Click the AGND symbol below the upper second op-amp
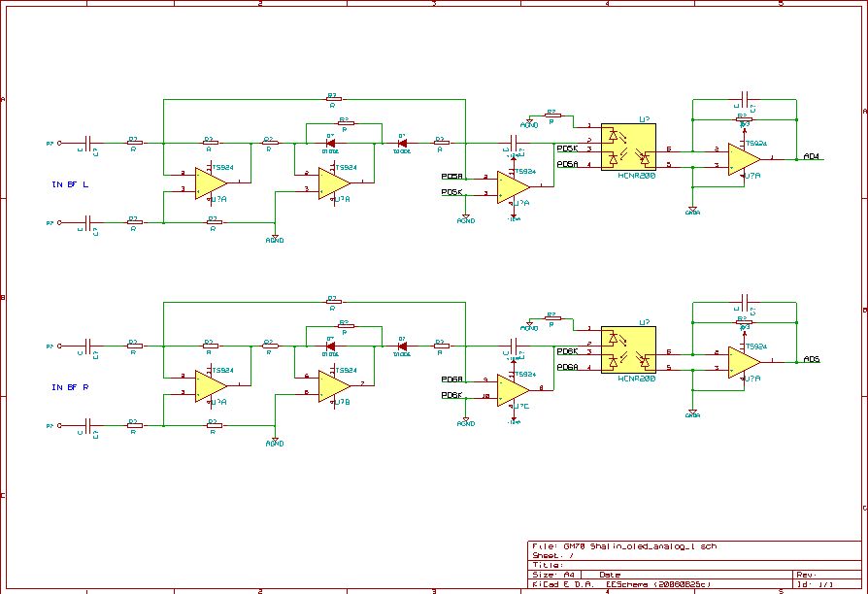Screen dimensions: 868x594 click(x=275, y=238)
